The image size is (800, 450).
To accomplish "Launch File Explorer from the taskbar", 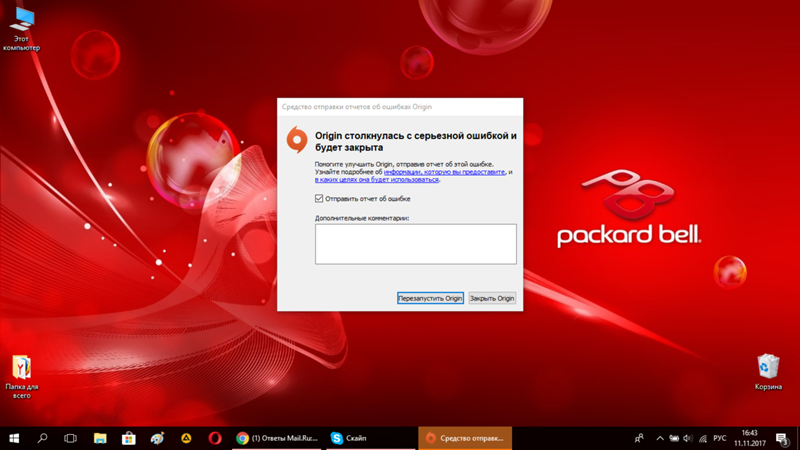I will tap(100, 438).
